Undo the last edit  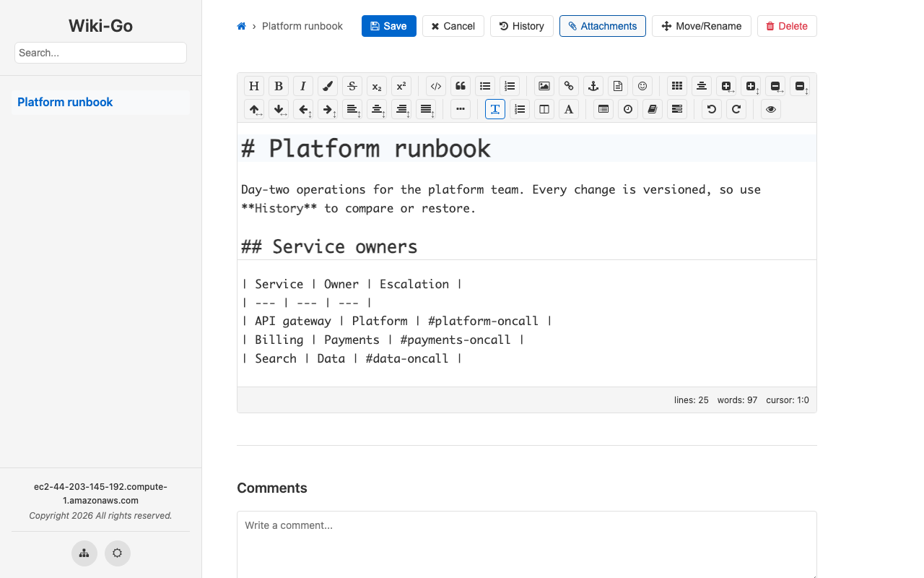point(712,109)
